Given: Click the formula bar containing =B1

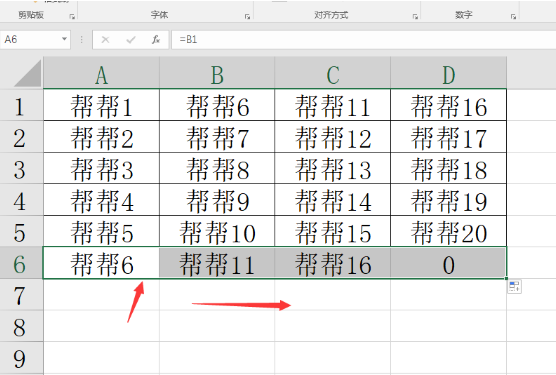Looking at the screenshot, I should tap(364, 39).
